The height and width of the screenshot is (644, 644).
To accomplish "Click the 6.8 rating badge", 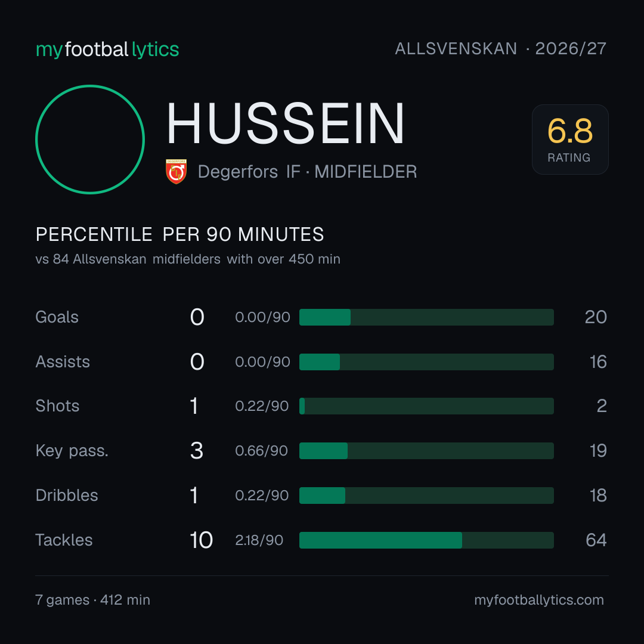I will [570, 139].
